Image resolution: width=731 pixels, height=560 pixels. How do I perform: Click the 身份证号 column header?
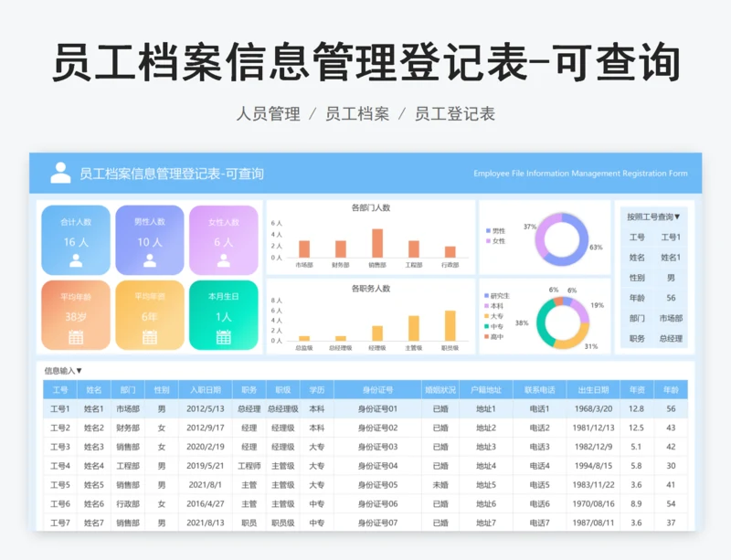click(x=377, y=390)
